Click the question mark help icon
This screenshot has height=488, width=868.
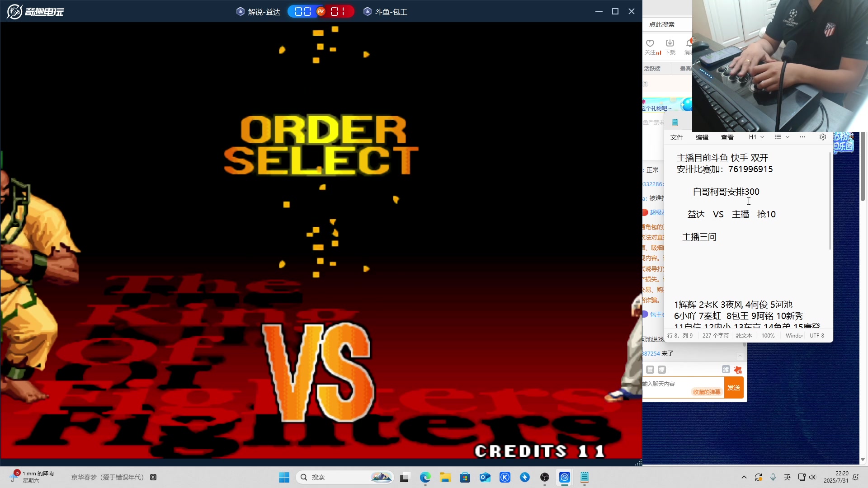646,84
